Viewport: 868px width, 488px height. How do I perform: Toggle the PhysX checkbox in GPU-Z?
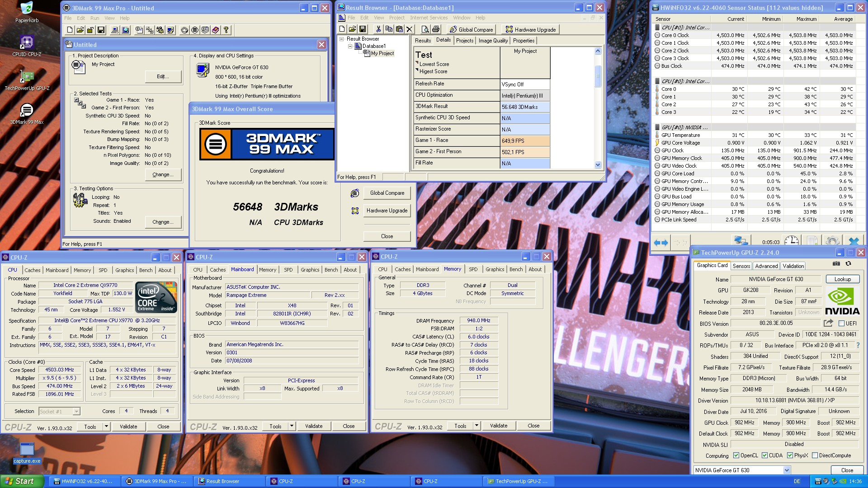point(790,455)
